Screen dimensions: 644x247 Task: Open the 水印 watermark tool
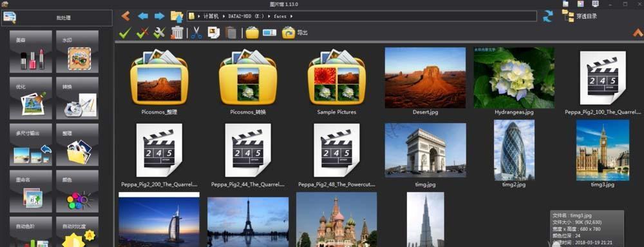coord(77,52)
